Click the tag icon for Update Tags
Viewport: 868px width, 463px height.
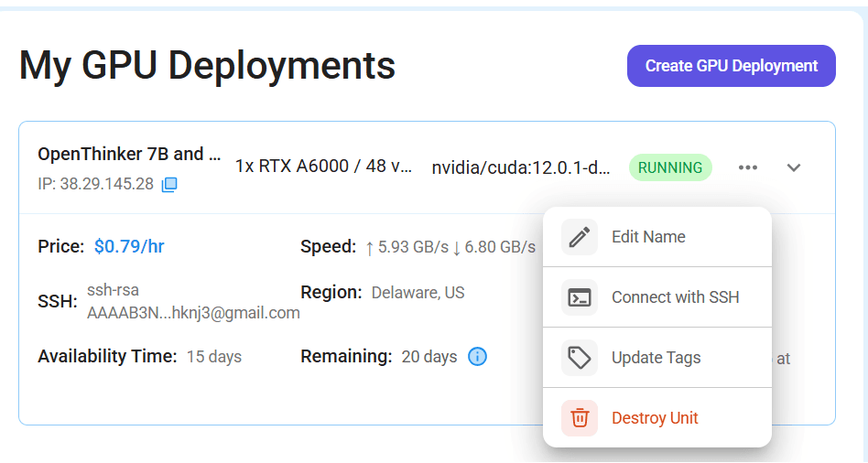click(580, 358)
